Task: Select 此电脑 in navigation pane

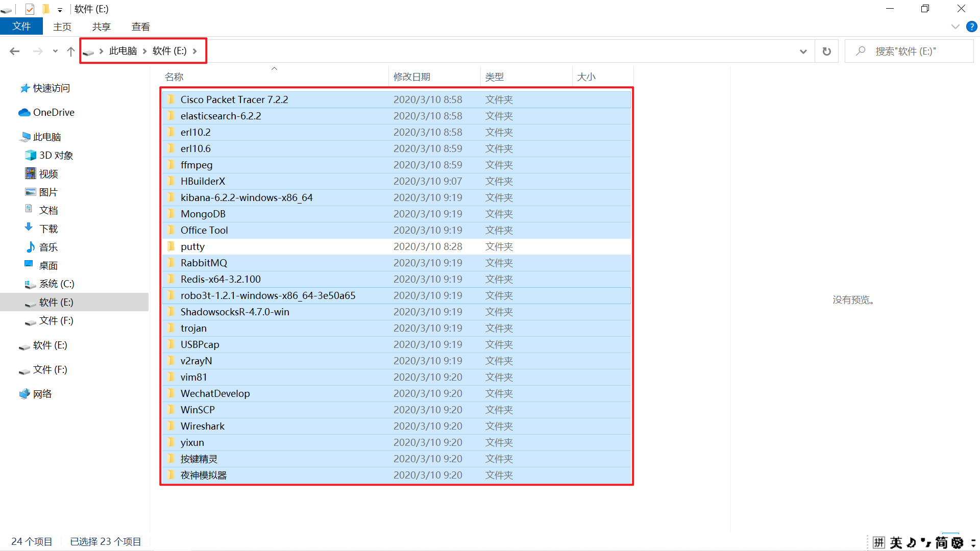Action: pos(47,137)
